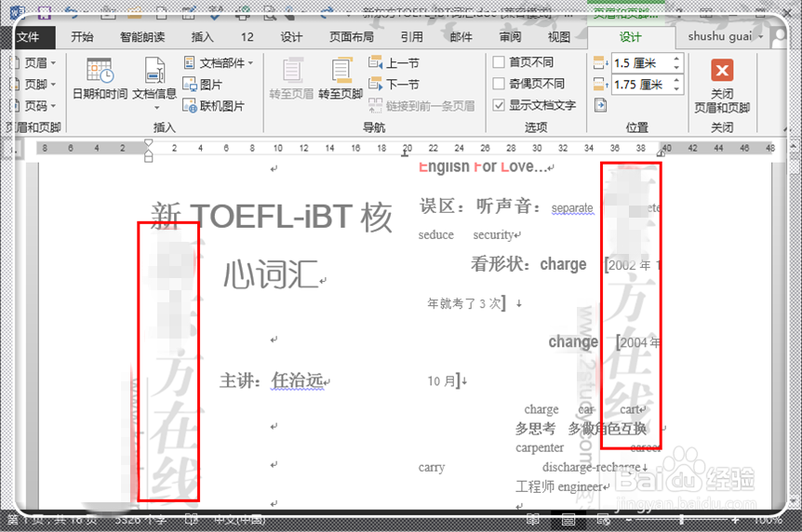Insert online picture via 联机图片
Viewport: 802px width, 532px height.
click(x=214, y=106)
